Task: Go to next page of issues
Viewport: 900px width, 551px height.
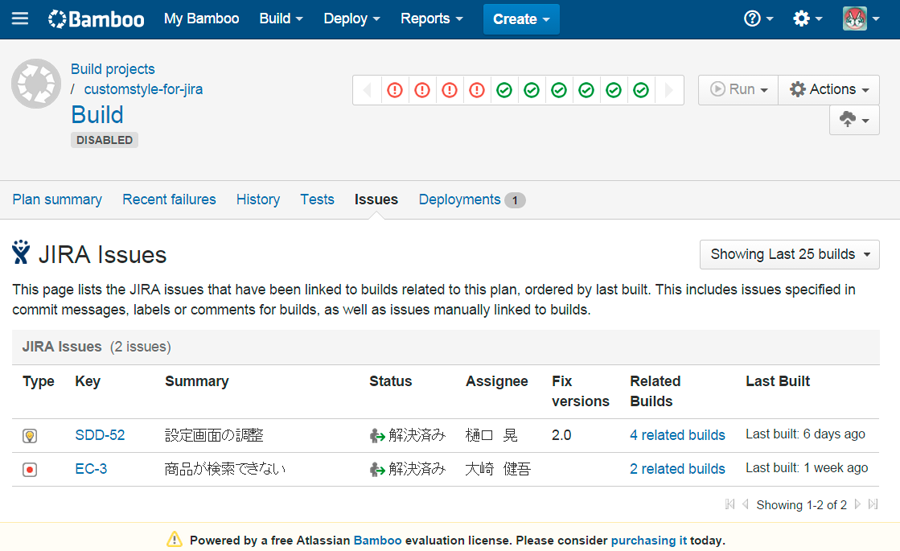Action: (858, 504)
